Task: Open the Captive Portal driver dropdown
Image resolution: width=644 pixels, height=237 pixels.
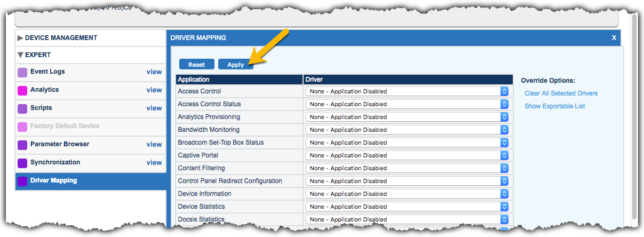Action: point(407,155)
